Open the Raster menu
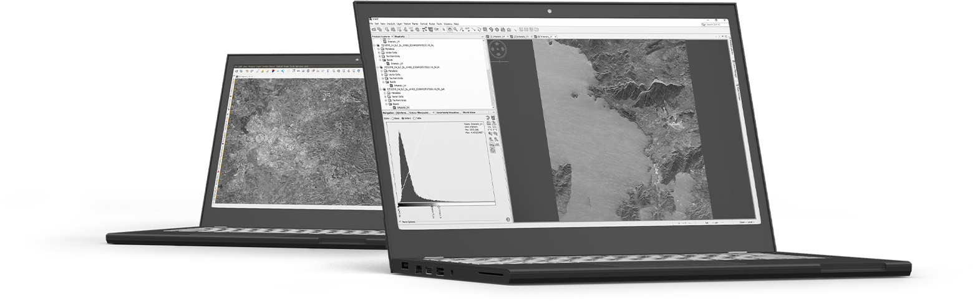Image resolution: width=980 pixels, height=301 pixels. pos(415,24)
